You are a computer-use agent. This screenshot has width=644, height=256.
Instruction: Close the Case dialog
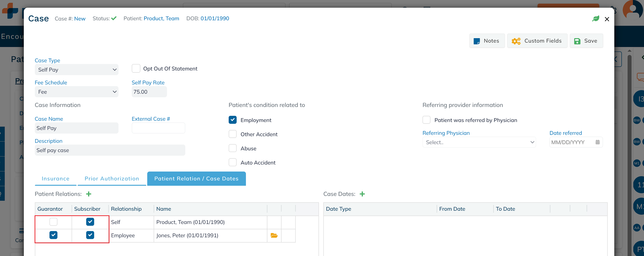607,19
